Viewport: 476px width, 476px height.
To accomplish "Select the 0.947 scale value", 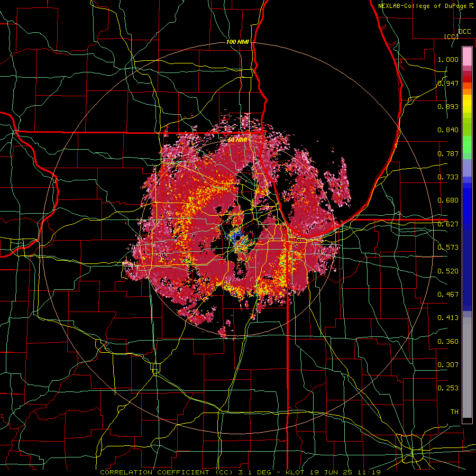I will [x=448, y=83].
